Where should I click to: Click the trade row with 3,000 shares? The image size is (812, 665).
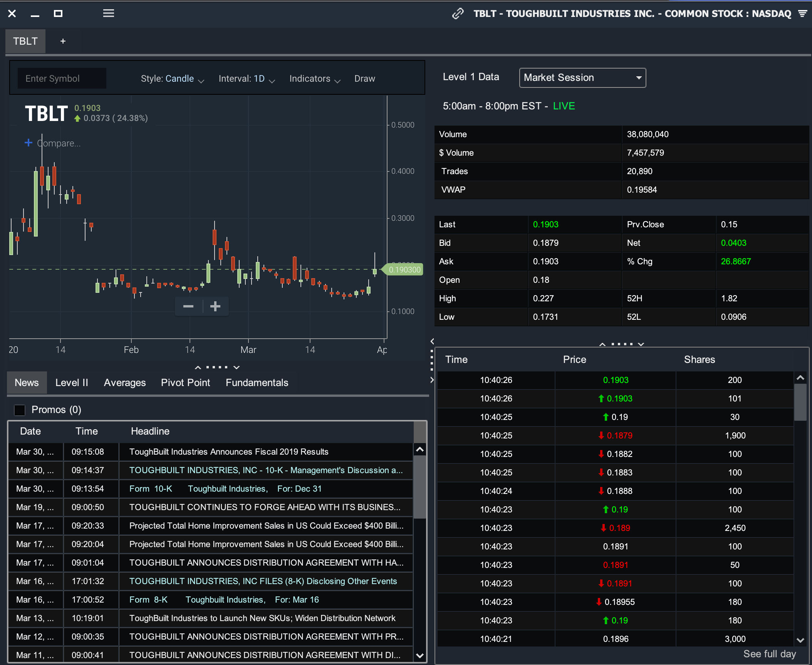pos(615,639)
